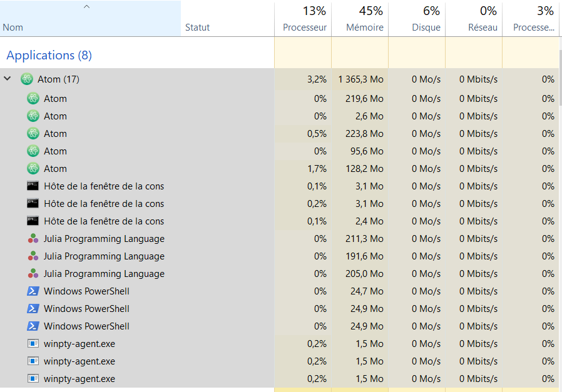Click the first winpty-agent.exe icon
This screenshot has height=392, width=562.
pyautogui.click(x=33, y=344)
